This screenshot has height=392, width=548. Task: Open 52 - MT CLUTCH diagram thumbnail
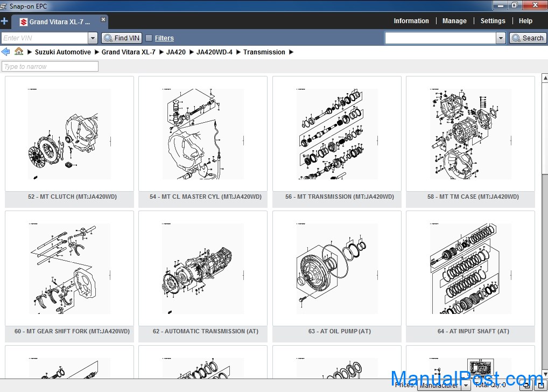69,134
